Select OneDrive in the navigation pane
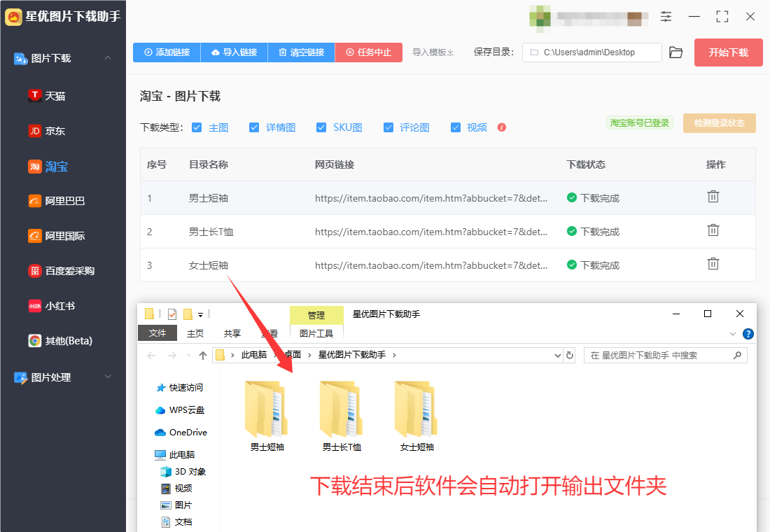The height and width of the screenshot is (532, 770). point(181,433)
